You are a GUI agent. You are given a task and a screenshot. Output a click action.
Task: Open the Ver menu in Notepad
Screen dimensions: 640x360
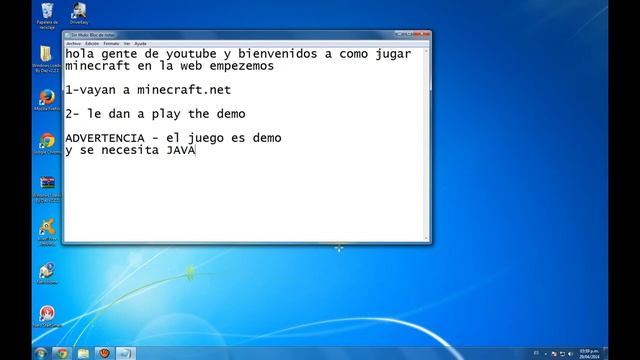click(127, 44)
